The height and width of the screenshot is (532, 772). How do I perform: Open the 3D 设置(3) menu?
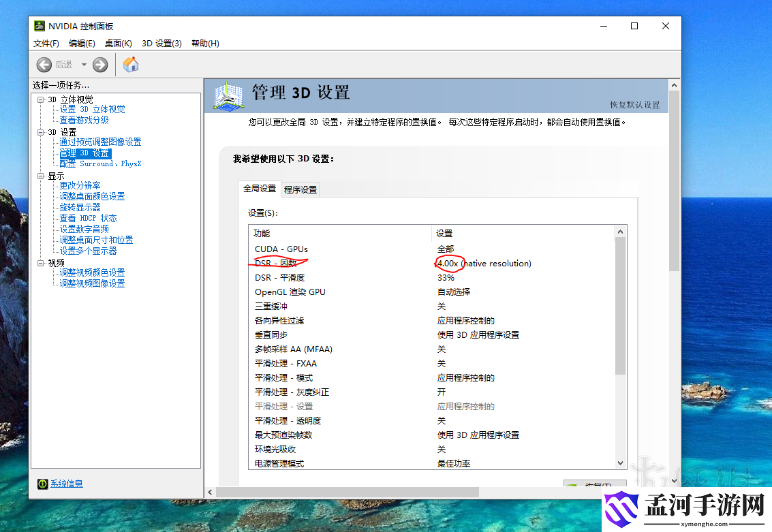[161, 44]
